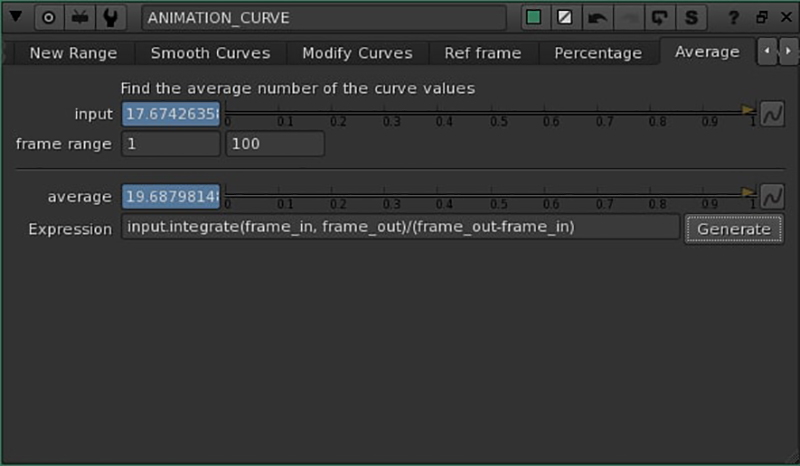Open animation menu for input knob
The height and width of the screenshot is (466, 800).
pos(772,114)
